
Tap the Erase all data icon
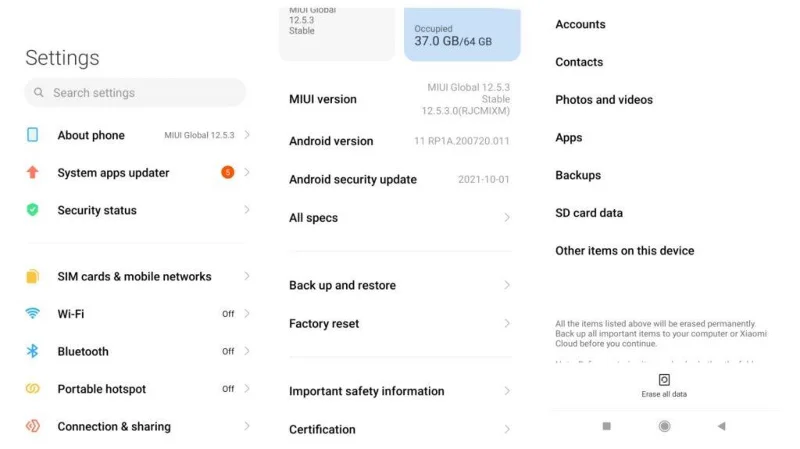pyautogui.click(x=664, y=380)
